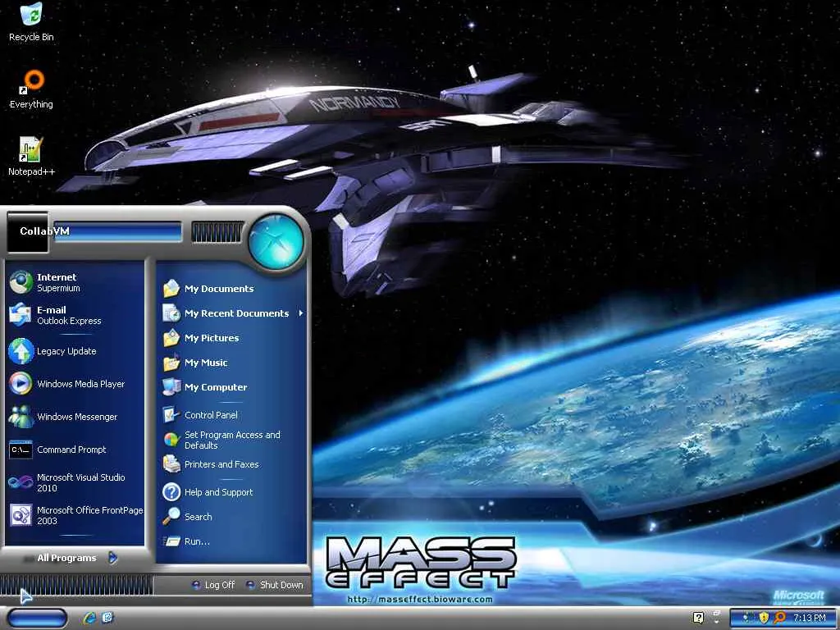Click the 7:13 PM clock
This screenshot has width=840, height=630.
[x=809, y=618]
